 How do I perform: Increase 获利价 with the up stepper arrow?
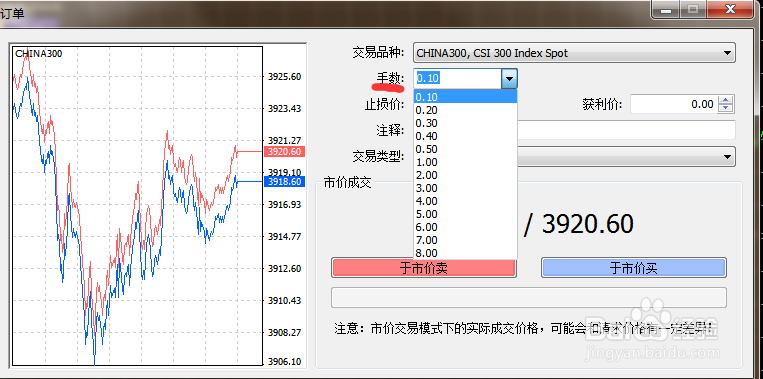[x=726, y=100]
